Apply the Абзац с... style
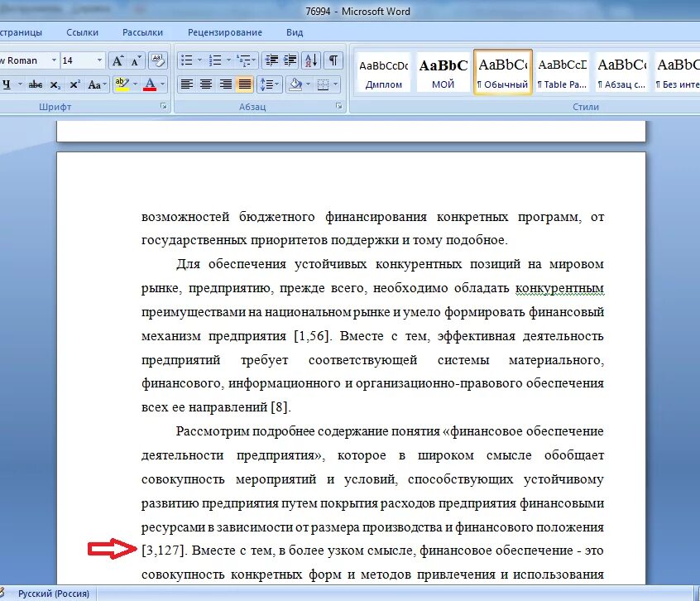The height and width of the screenshot is (601, 700). tap(622, 72)
